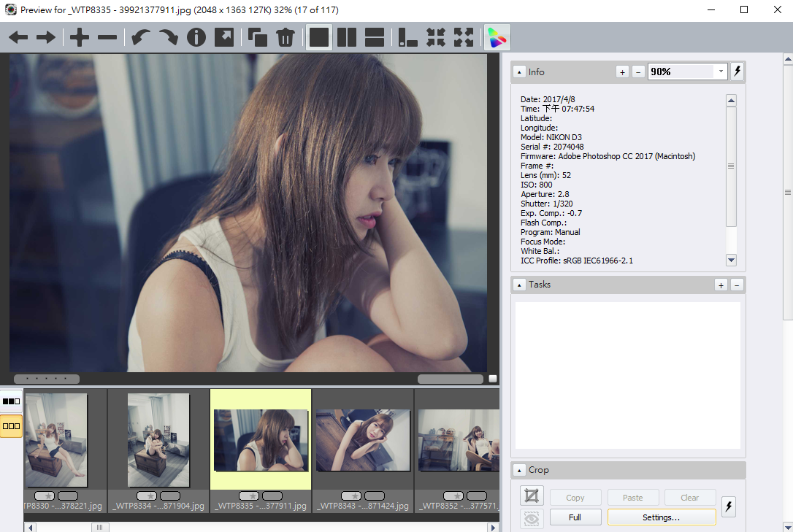Rotate the photo clockwise

168,37
